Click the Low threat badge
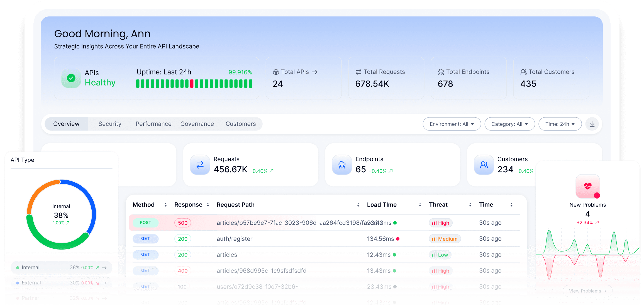This screenshot has width=644, height=305. 440,255
